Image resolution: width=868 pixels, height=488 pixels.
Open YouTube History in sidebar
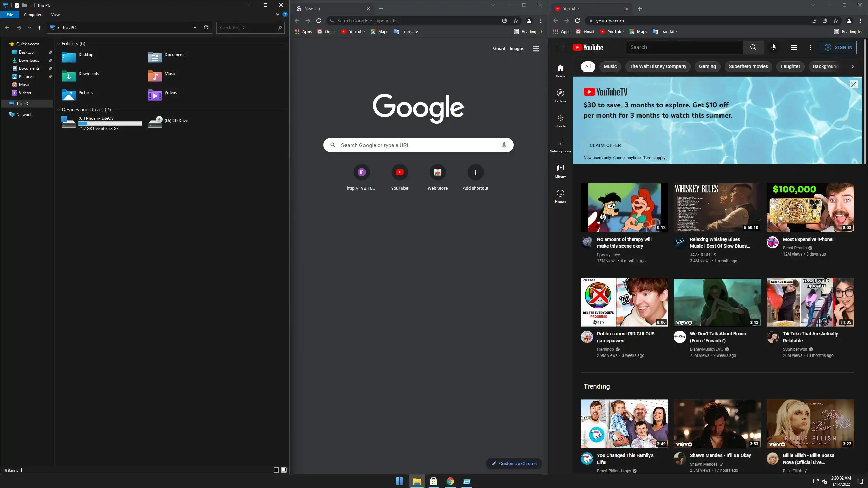(560, 196)
